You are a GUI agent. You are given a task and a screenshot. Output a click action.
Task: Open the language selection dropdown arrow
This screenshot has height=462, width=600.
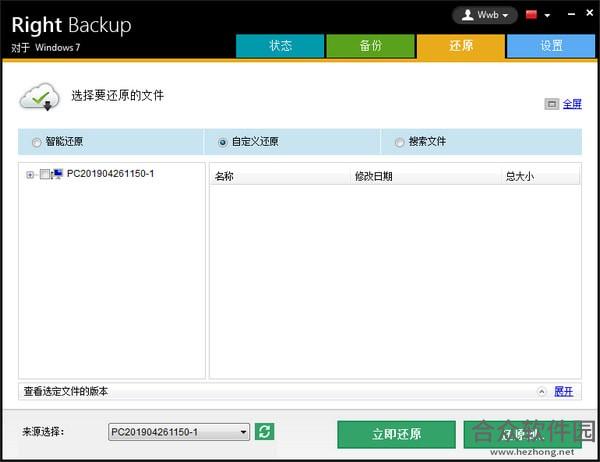click(x=547, y=16)
